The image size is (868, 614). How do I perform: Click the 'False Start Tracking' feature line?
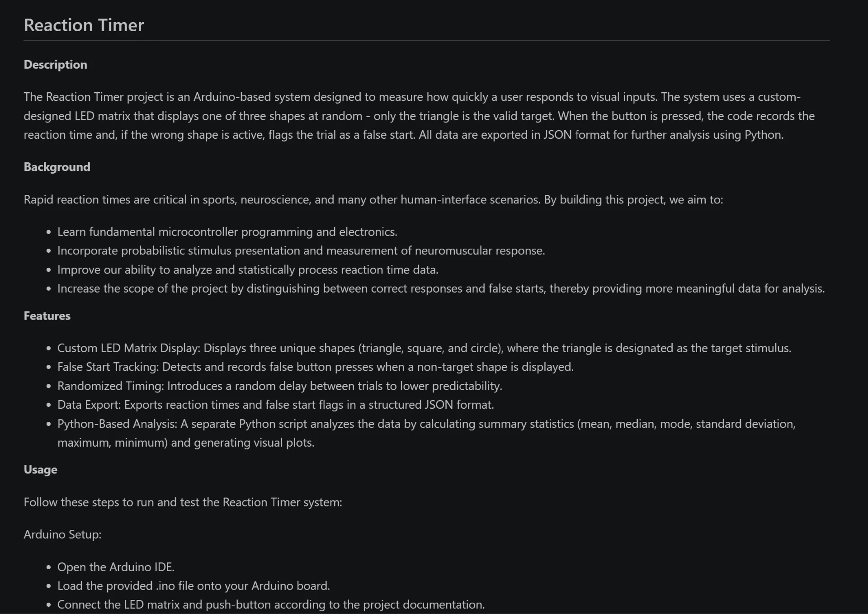coord(315,367)
